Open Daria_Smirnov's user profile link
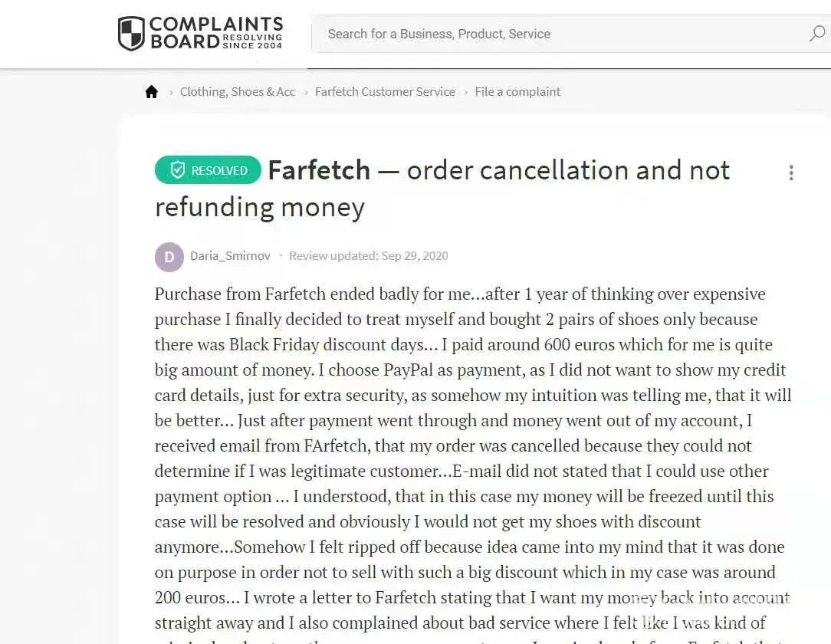The width and height of the screenshot is (831, 644). point(230,256)
